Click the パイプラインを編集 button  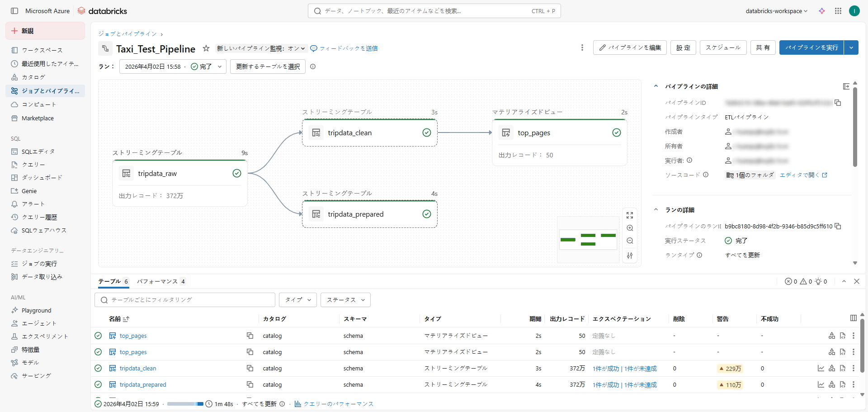[x=630, y=47]
